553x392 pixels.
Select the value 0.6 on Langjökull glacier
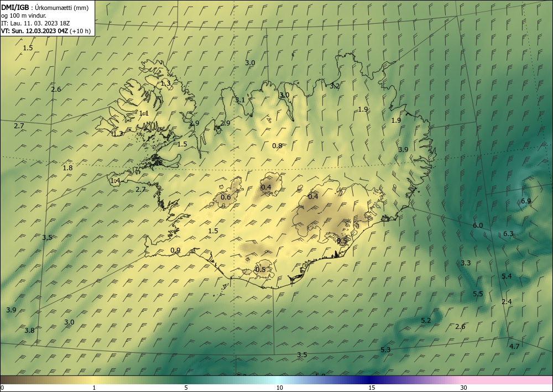click(x=226, y=197)
